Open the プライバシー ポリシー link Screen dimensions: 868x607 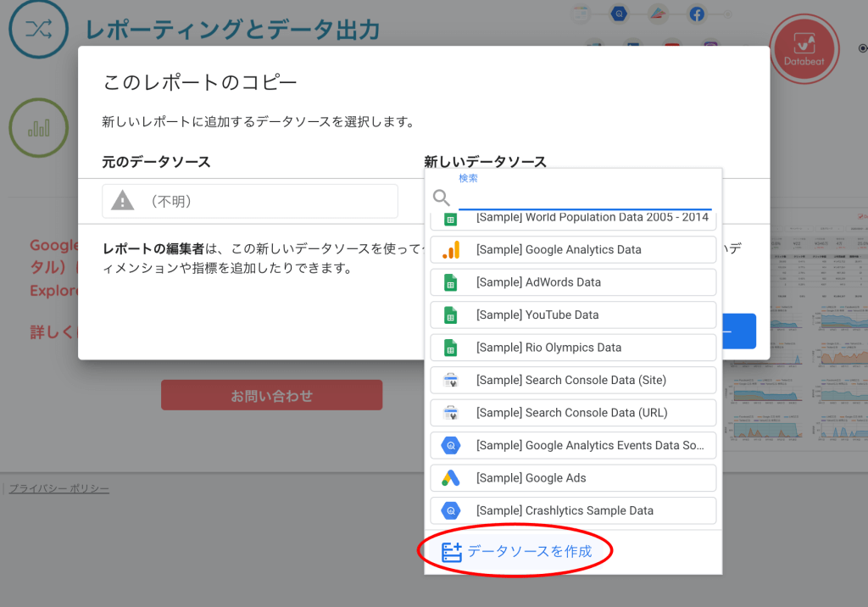(58, 489)
